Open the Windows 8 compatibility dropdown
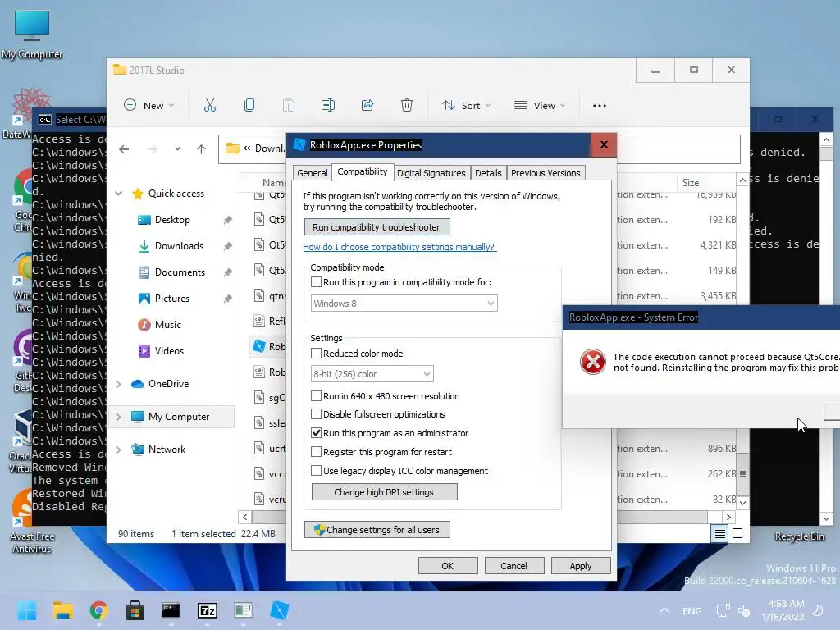Image resolution: width=840 pixels, height=630 pixels. coord(404,304)
